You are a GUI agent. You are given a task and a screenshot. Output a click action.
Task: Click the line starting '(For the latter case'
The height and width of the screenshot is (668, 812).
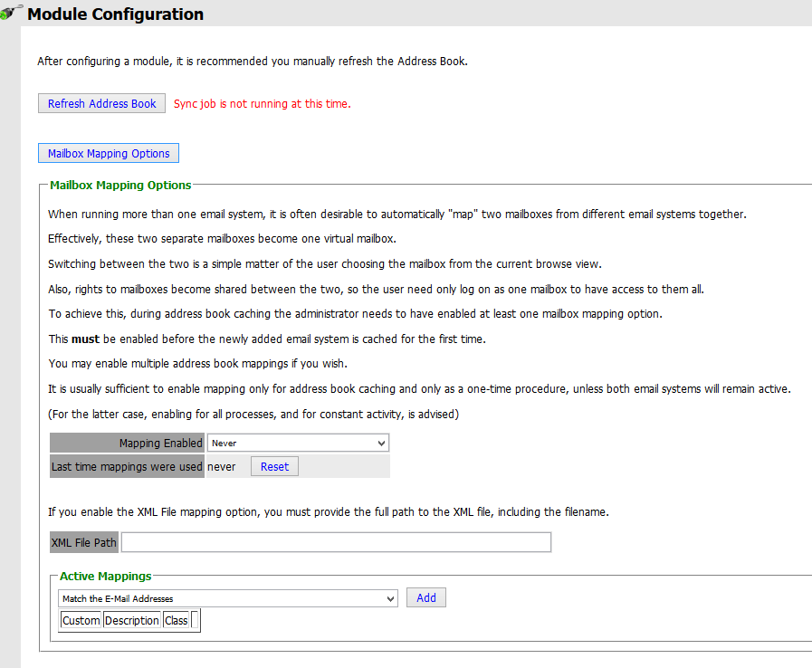point(253,415)
